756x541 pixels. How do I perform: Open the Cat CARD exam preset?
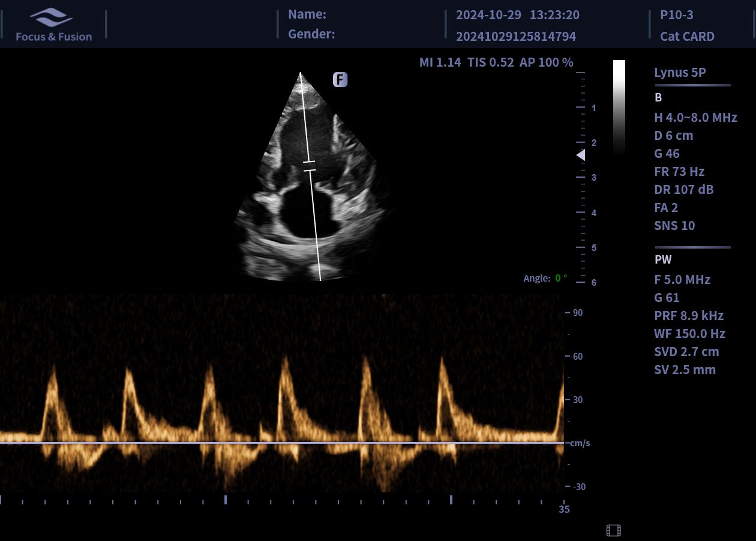pos(687,36)
